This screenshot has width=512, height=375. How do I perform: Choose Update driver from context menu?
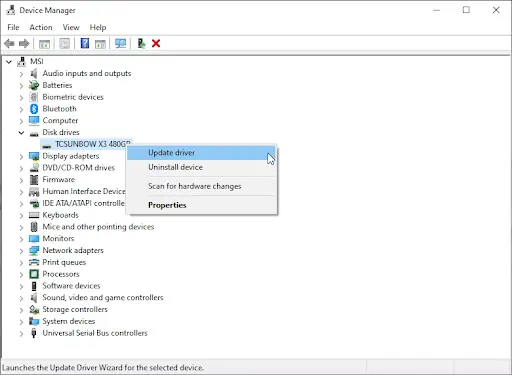(201, 153)
